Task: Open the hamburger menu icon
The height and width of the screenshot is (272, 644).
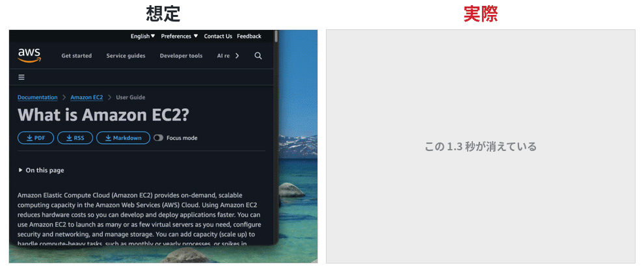Action: pos(21,77)
